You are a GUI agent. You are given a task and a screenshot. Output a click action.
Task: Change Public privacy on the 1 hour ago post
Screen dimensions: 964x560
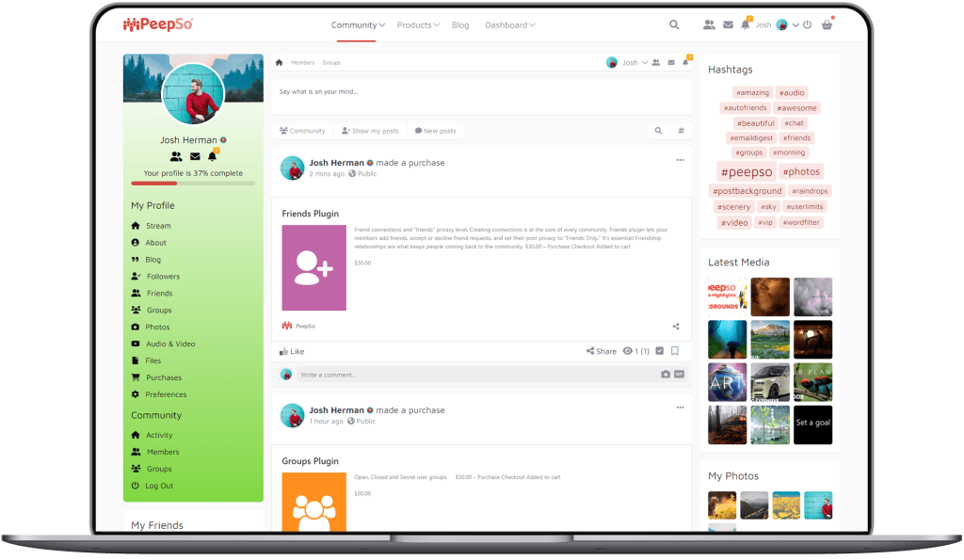[361, 422]
